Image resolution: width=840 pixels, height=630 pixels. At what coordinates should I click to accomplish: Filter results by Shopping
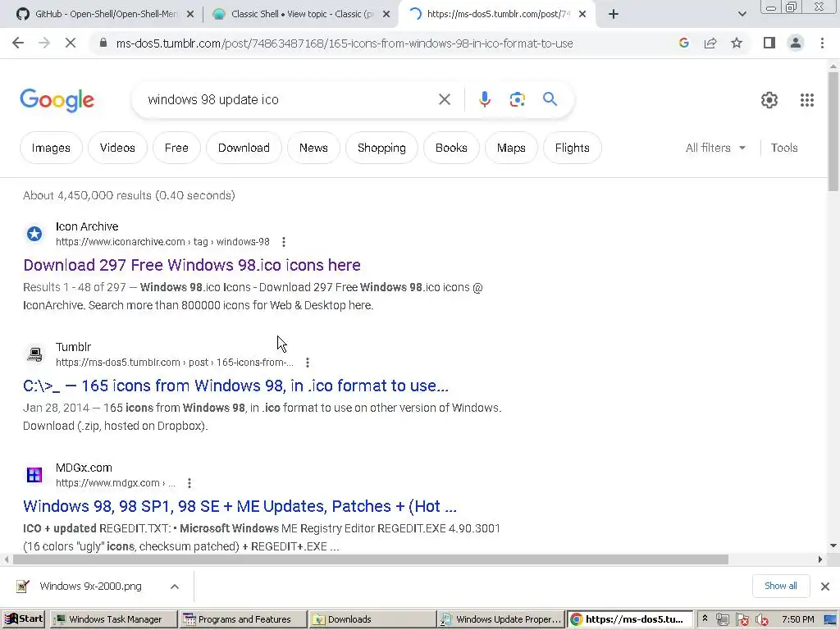(x=381, y=148)
